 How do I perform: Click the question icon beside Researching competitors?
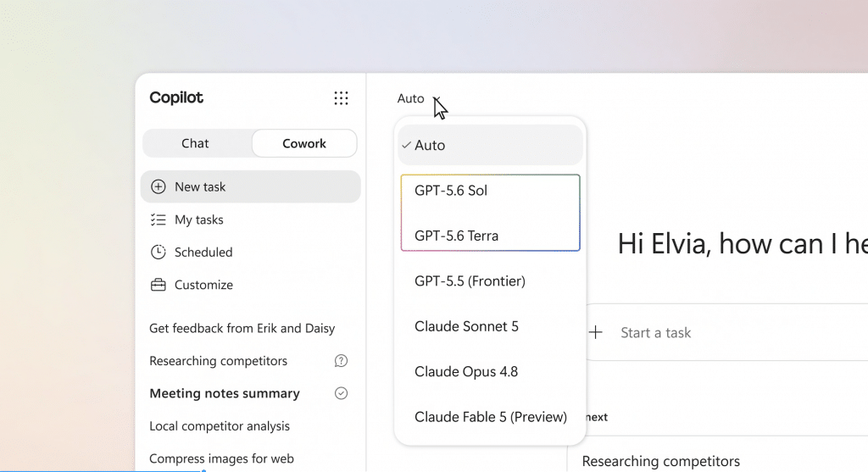(341, 361)
